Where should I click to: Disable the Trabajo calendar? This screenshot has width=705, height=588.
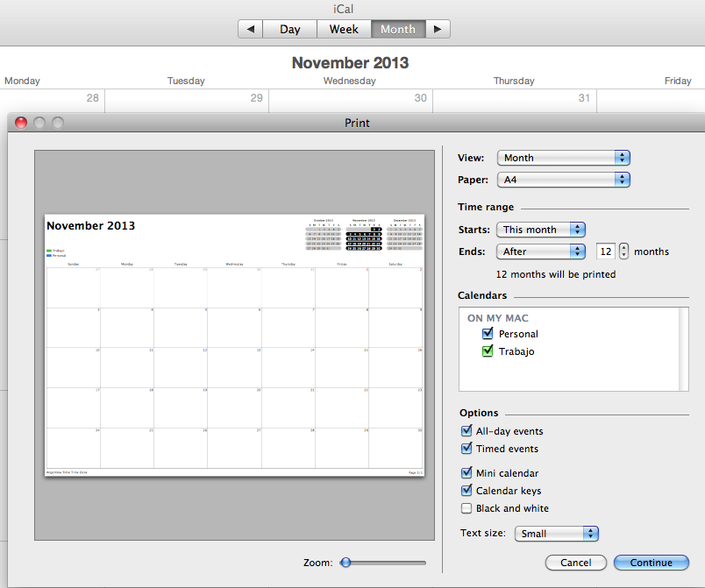tap(488, 351)
